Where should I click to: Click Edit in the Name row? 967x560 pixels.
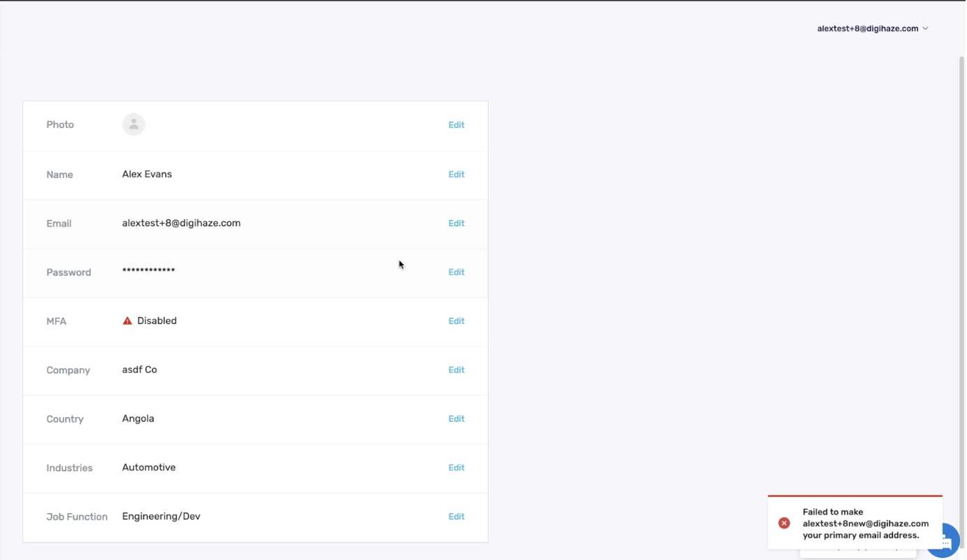(456, 175)
